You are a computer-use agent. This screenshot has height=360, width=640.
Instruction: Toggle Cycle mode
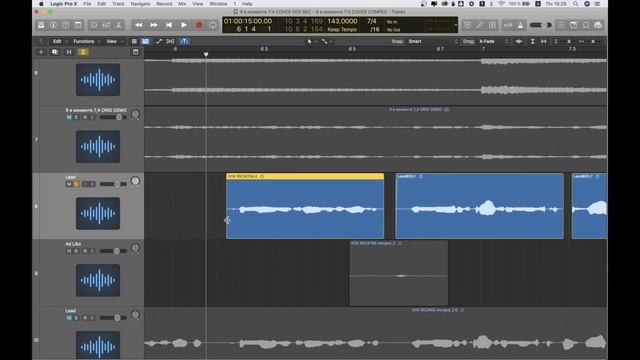pyautogui.click(x=213, y=25)
